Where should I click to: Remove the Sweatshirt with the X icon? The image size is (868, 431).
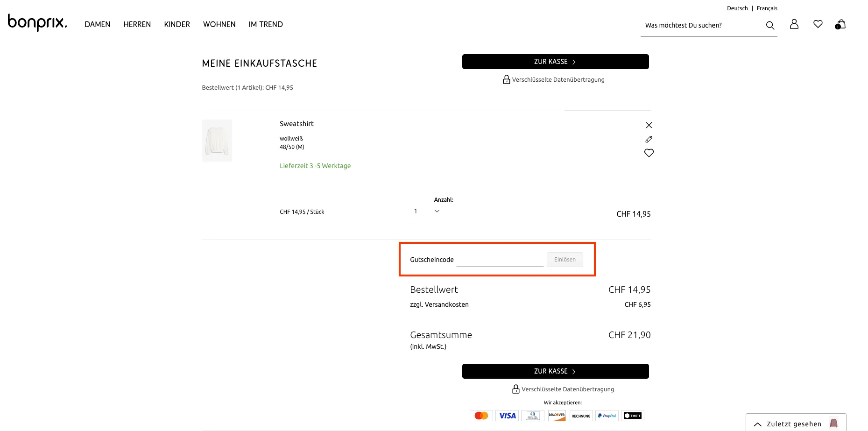pyautogui.click(x=649, y=125)
